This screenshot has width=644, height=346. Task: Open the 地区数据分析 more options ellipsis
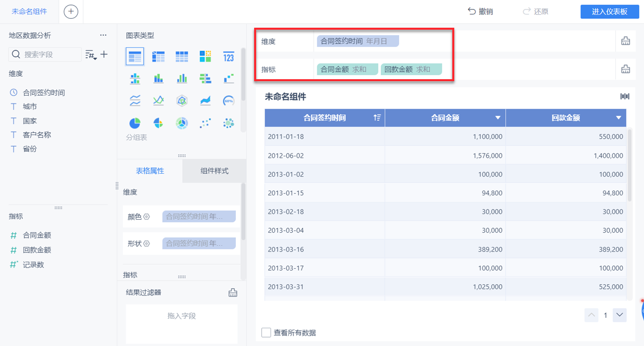103,35
